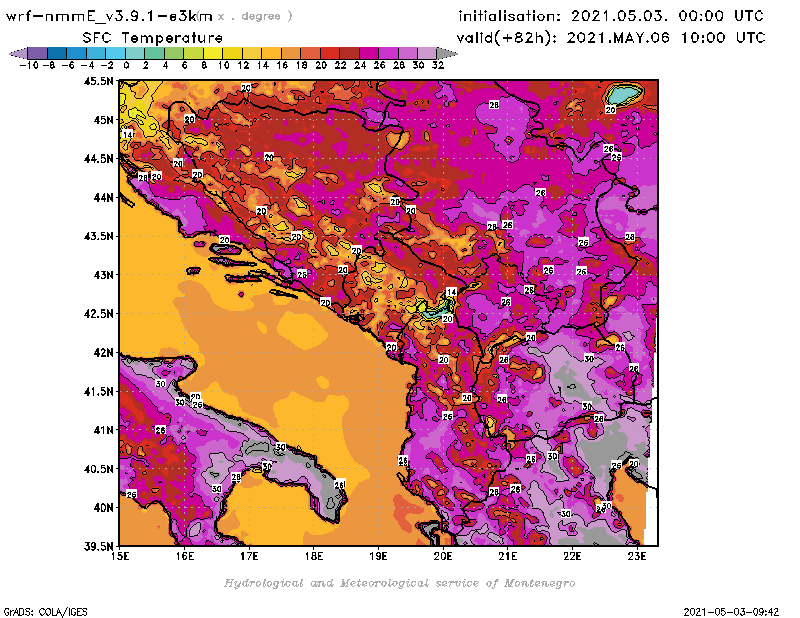
Task: Click the cyan-green cold patch near the 14 contour label at 42.5N
Action: pos(436,310)
